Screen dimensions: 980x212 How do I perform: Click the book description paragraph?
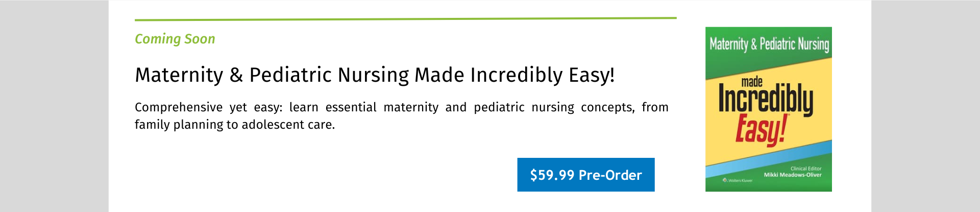pyautogui.click(x=402, y=116)
